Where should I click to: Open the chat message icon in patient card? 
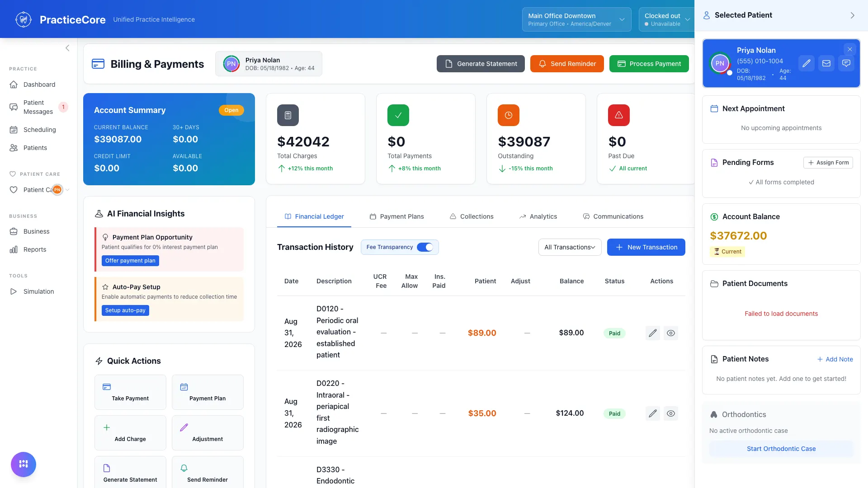point(846,63)
